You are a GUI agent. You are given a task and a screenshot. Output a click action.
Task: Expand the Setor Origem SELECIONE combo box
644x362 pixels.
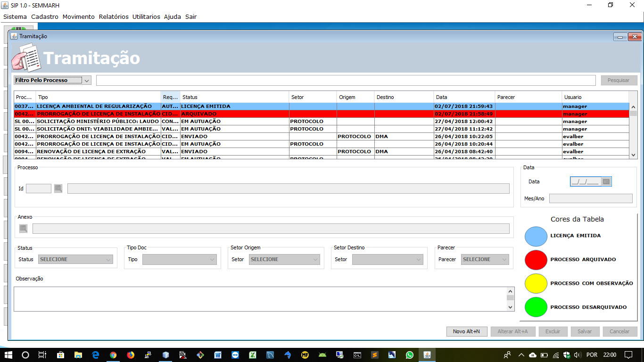(284, 259)
